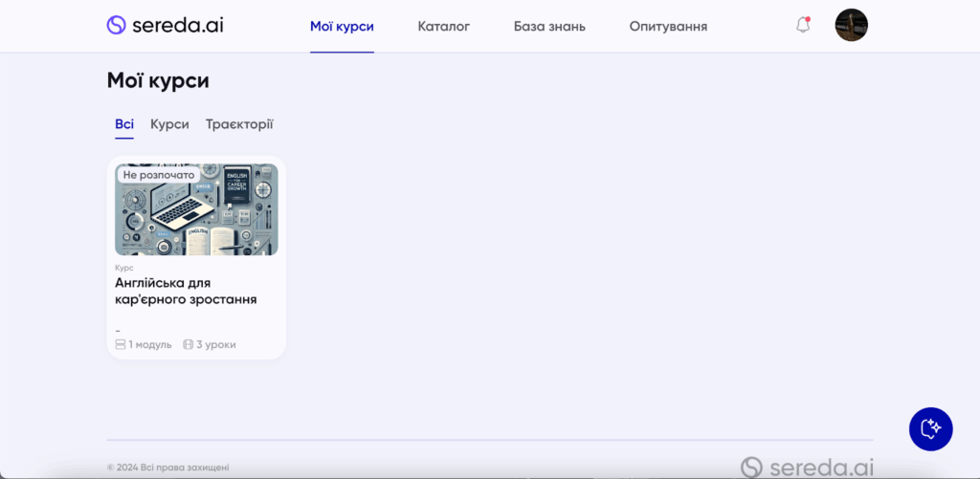Open the user profile avatar

pos(851,26)
